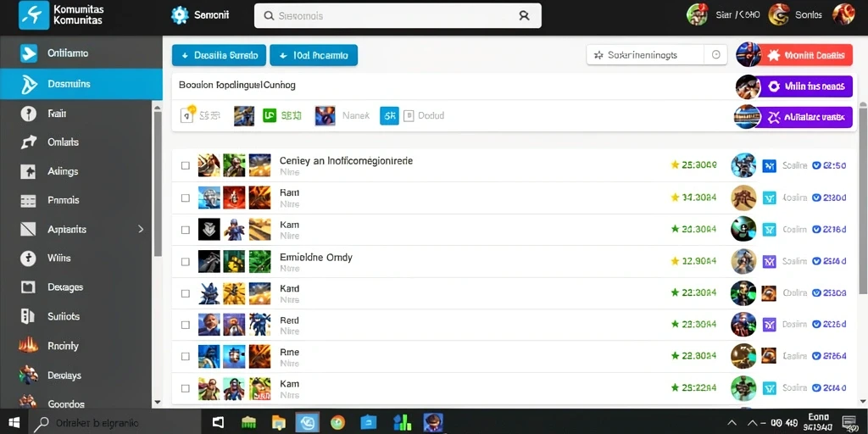Tick the checkbox for Emioldne Omdy row
This screenshot has width=868, height=434.
[x=186, y=262]
